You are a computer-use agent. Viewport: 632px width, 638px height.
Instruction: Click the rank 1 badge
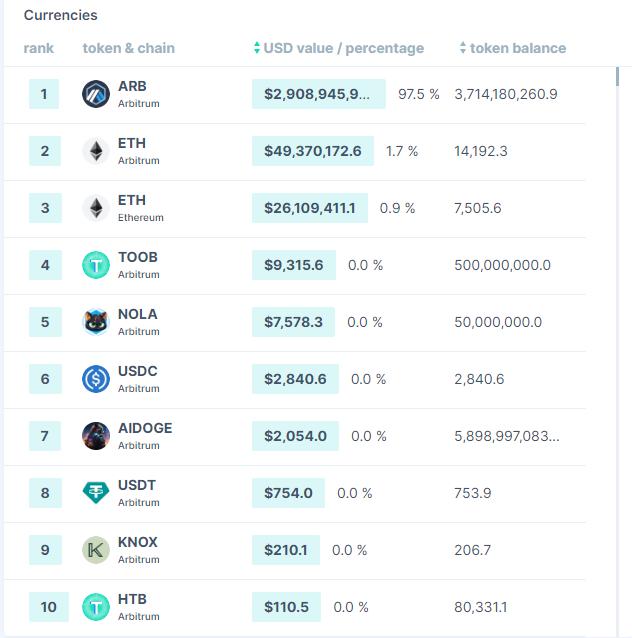[44, 94]
